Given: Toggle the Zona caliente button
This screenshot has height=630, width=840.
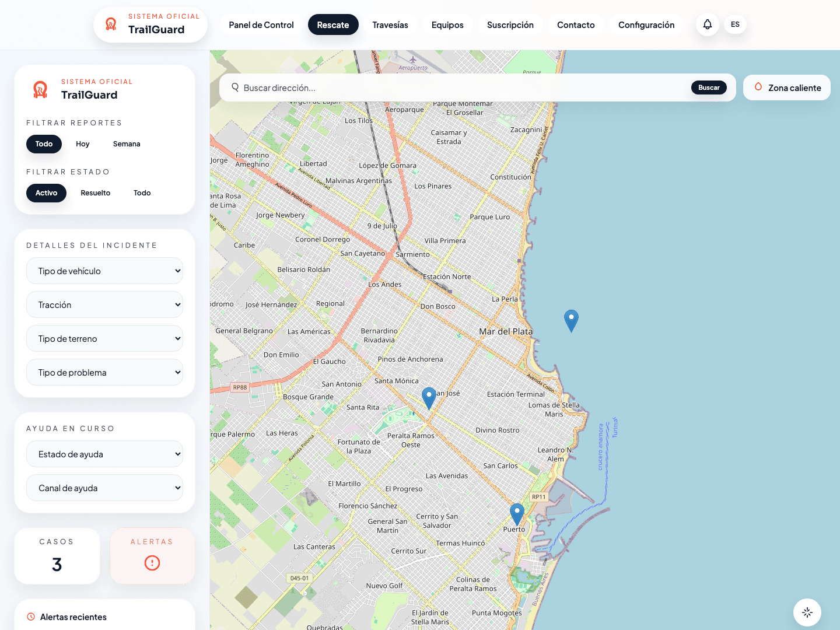Looking at the screenshot, I should (786, 88).
